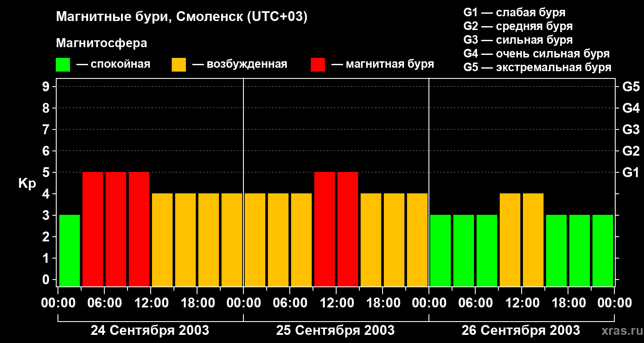This screenshot has height=343, width=644.
Task: Click the '24 Сентября 2003' date label
Action: pos(150,331)
